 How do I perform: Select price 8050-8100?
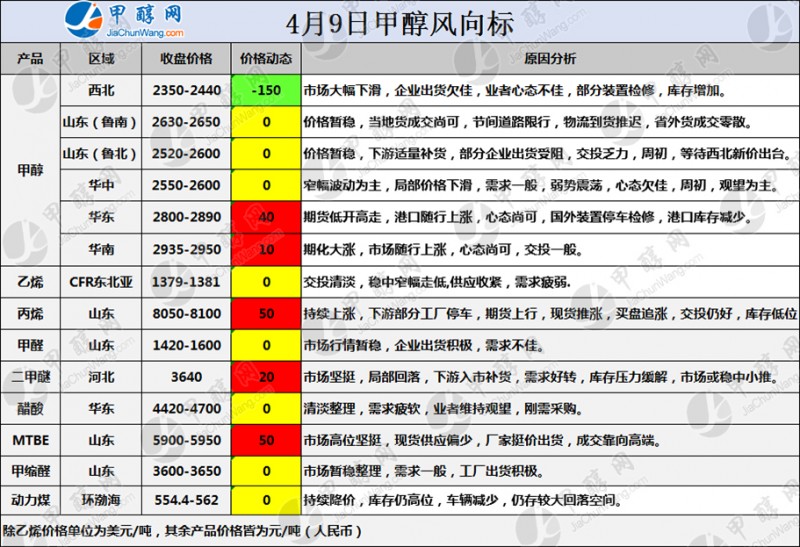point(187,314)
